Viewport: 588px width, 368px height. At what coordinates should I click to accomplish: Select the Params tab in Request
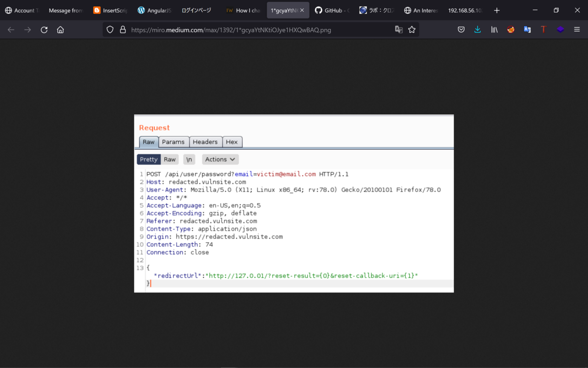[x=173, y=142]
